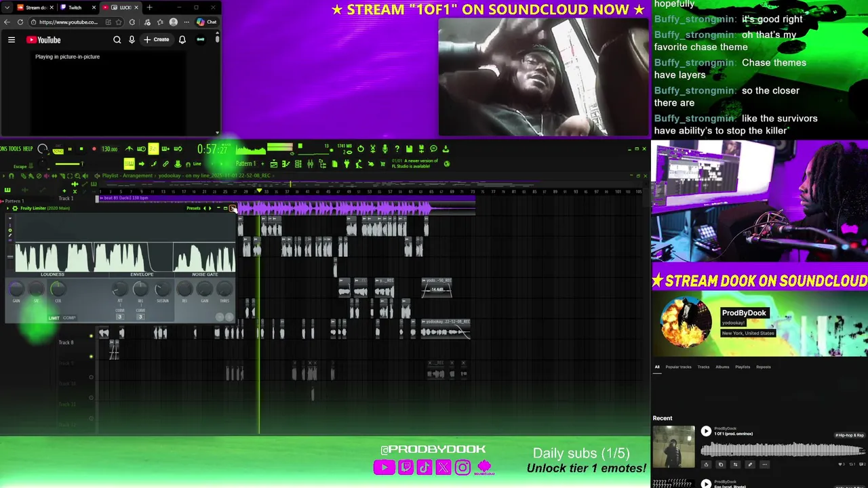Open Fruity Limiter plugin options arrow
Screen dimensions: 868x488
(x=7, y=208)
